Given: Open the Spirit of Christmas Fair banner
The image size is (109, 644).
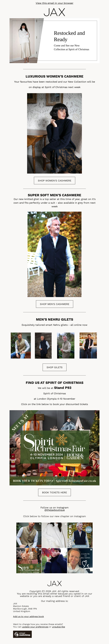Looking at the screenshot, I should pos(54,448).
